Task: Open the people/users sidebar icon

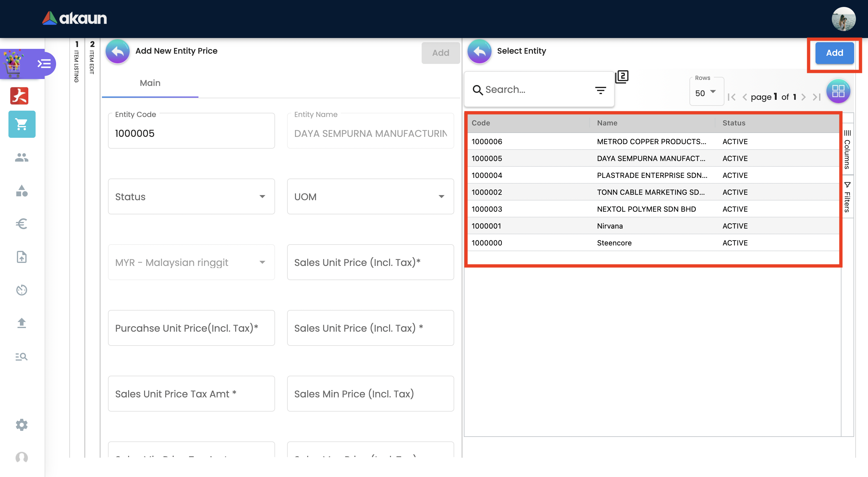Action: click(22, 157)
